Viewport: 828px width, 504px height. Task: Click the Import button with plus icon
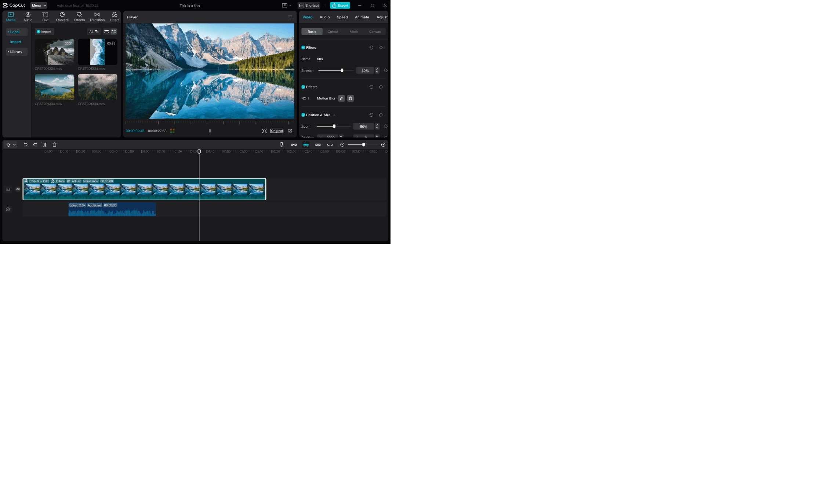(x=44, y=32)
